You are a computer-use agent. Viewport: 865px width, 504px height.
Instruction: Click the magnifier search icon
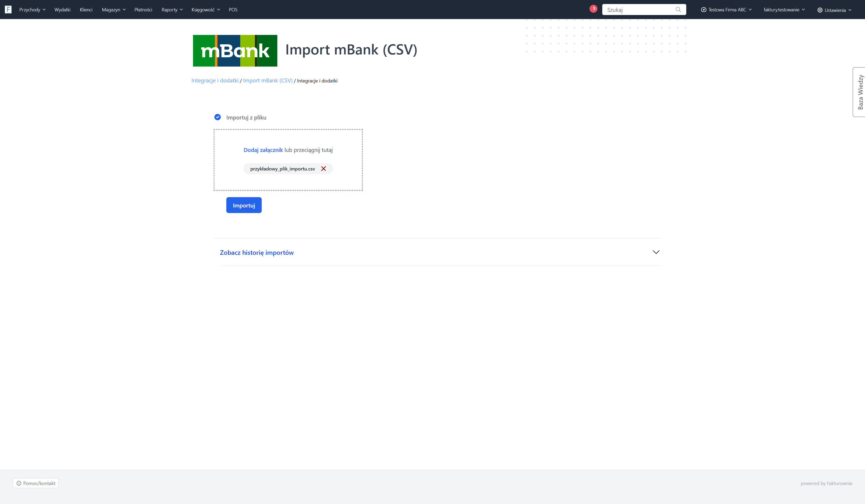click(678, 10)
